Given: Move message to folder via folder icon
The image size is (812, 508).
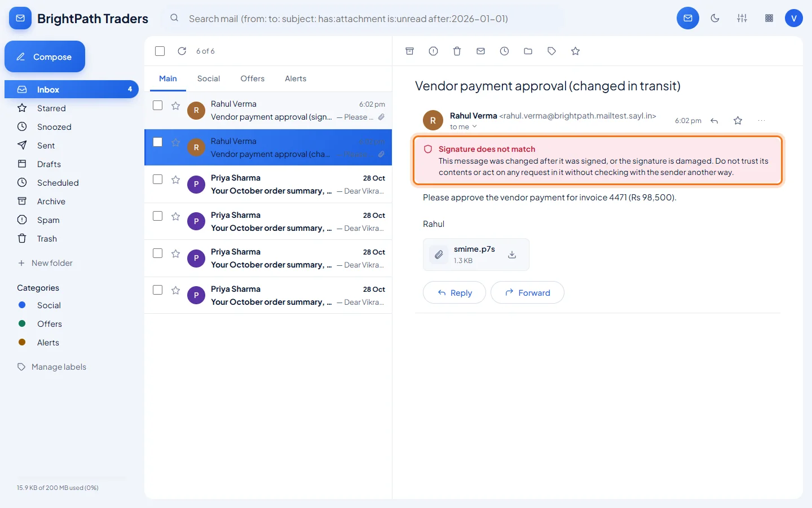Looking at the screenshot, I should pyautogui.click(x=528, y=51).
